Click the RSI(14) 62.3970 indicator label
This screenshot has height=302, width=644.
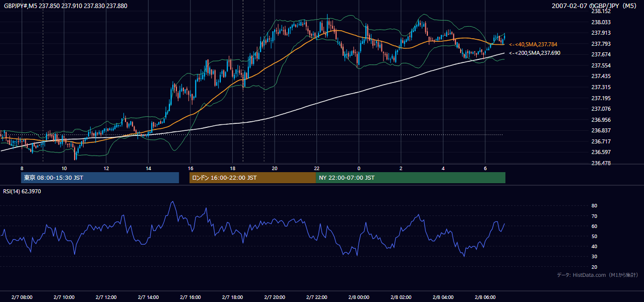(22, 191)
